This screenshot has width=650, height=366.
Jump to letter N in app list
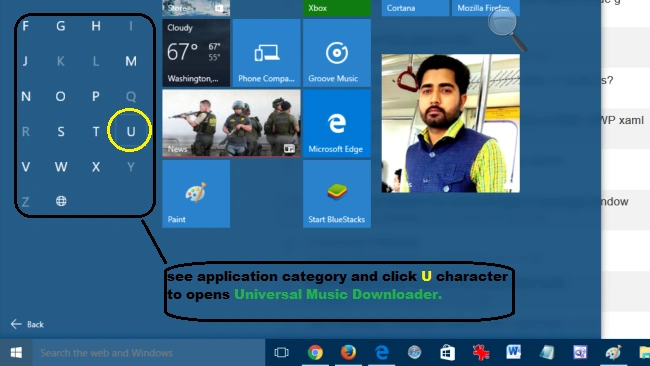pos(26,97)
